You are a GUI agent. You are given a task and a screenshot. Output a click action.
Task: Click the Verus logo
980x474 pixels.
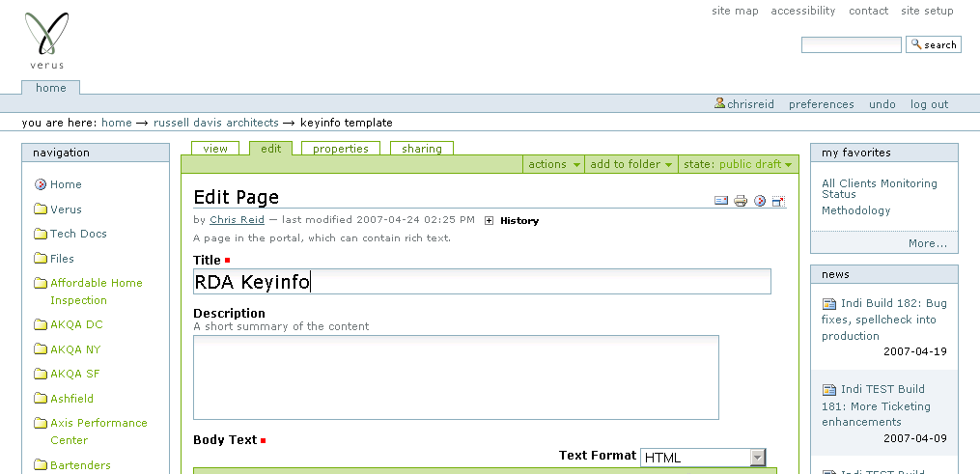coord(46,41)
